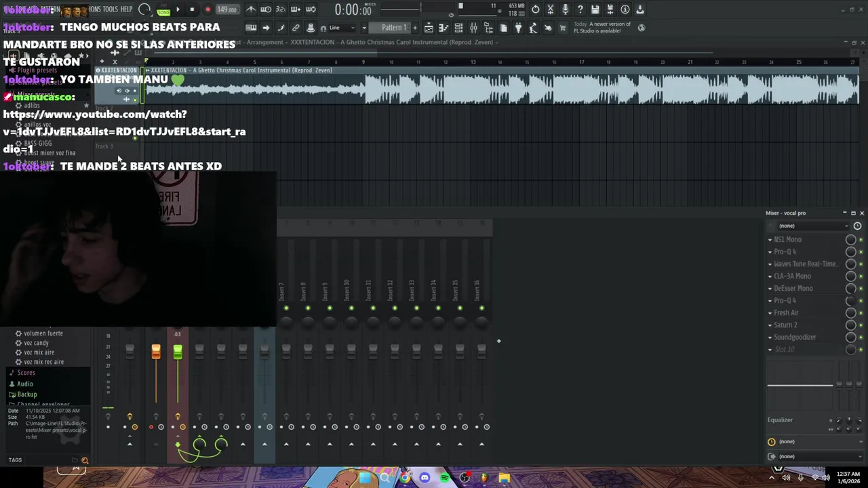
Task: Select voz mix rec aire preset
Action: (x=43, y=362)
